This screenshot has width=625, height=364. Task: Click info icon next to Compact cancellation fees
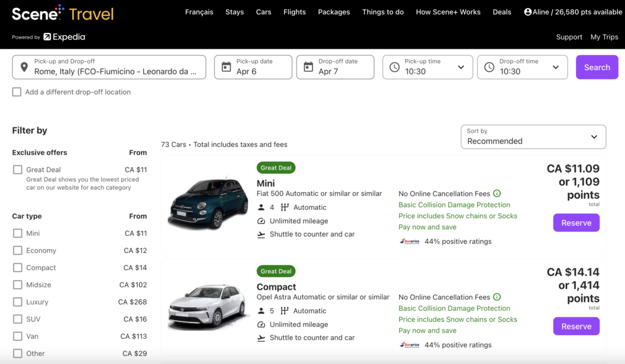click(x=497, y=298)
